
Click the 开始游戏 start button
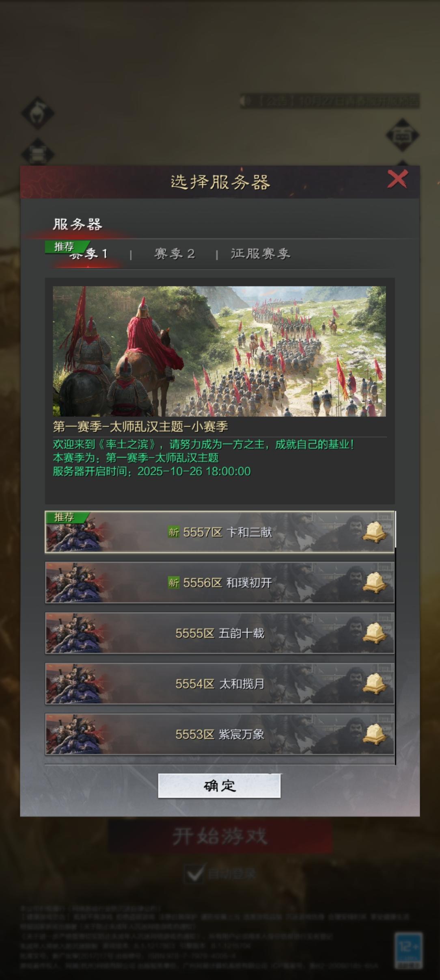click(220, 836)
